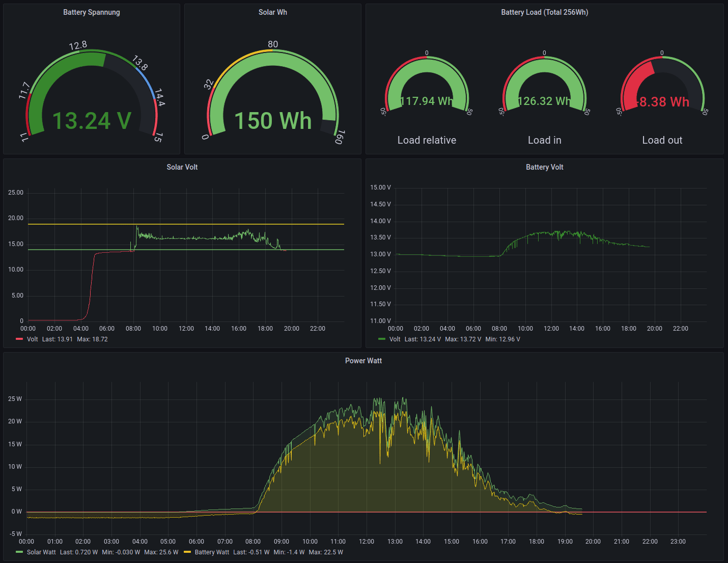
Task: Open the Solar Volt panel title menu
Action: tap(182, 167)
